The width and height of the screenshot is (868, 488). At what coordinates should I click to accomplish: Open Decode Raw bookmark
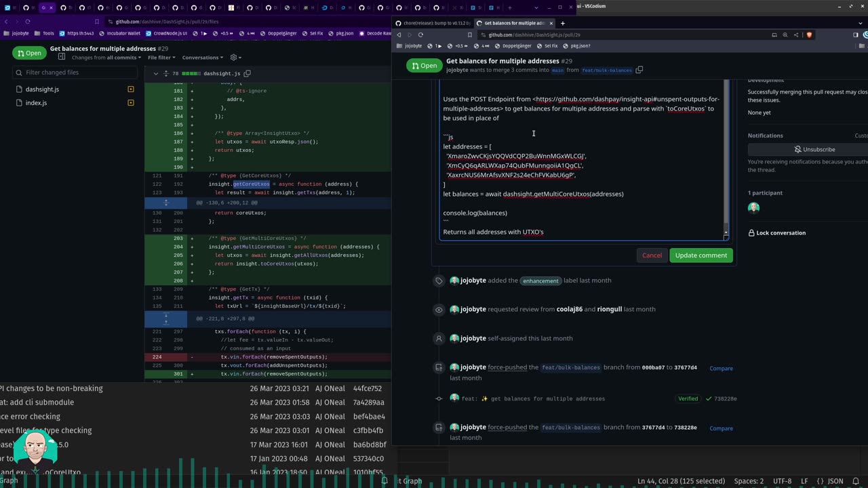(375, 33)
